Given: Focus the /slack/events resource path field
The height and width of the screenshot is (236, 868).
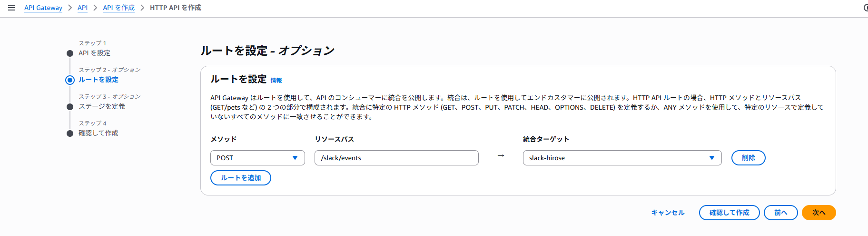Looking at the screenshot, I should pos(396,158).
